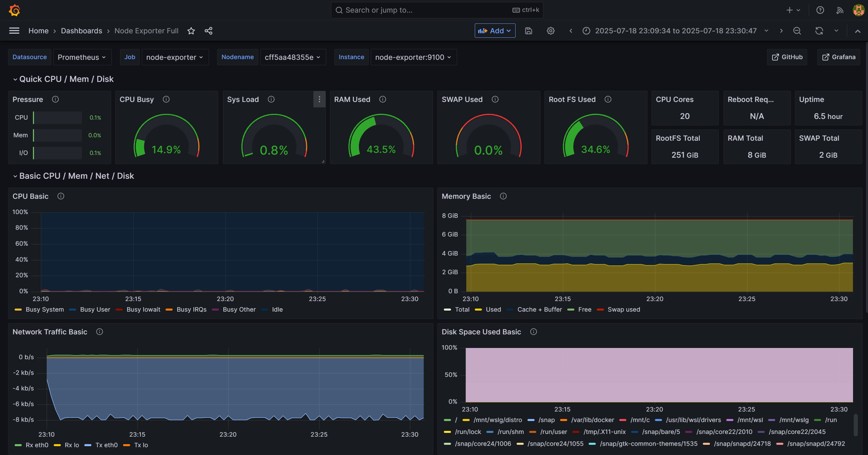Toggle the Busy User legend series
The height and width of the screenshot is (455, 868).
point(95,310)
